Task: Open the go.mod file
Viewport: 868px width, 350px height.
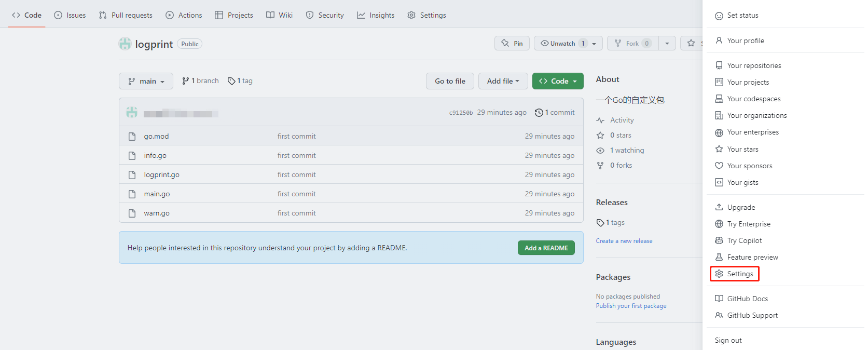Action: pyautogui.click(x=156, y=136)
